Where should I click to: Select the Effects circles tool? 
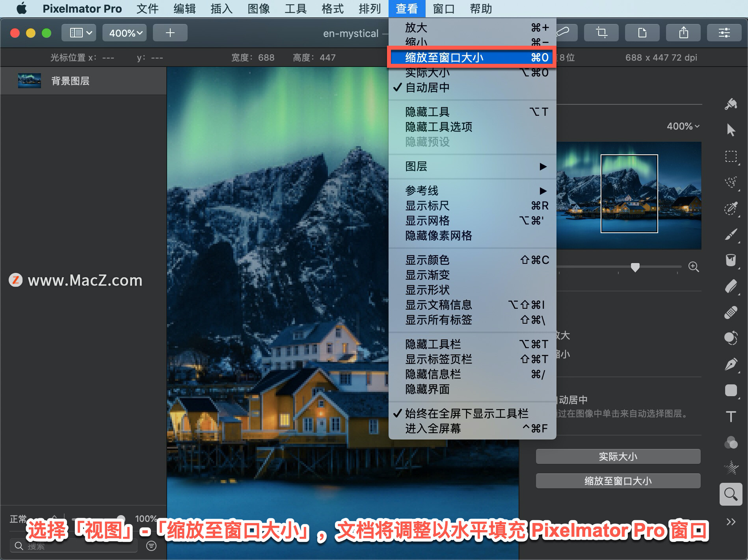coord(731,442)
